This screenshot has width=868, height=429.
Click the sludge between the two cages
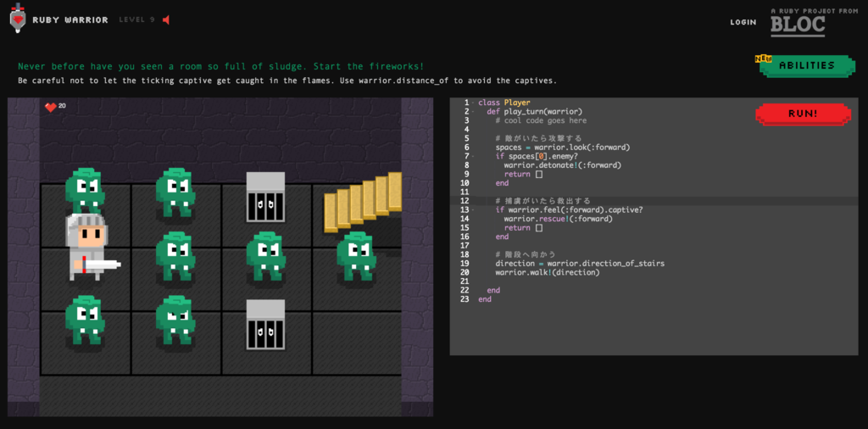click(x=265, y=256)
